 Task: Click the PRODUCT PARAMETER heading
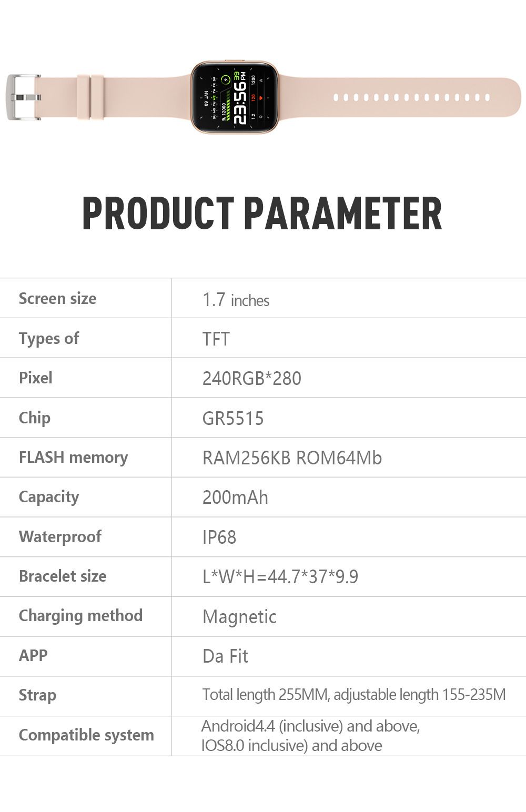click(x=262, y=214)
